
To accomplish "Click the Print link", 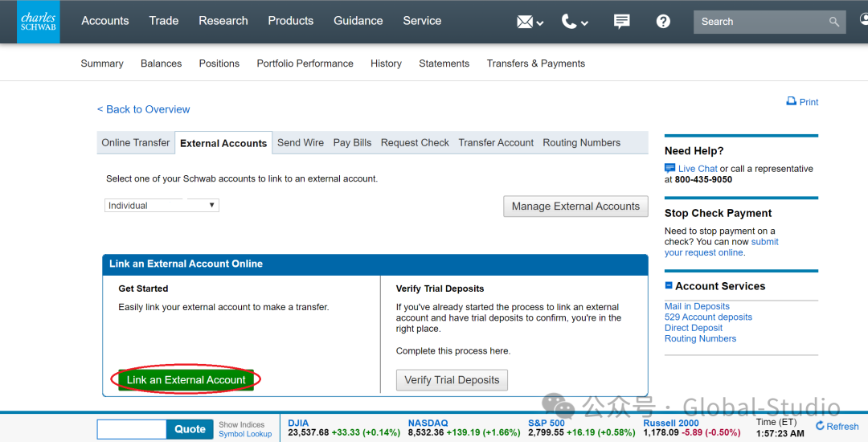I will 809,102.
